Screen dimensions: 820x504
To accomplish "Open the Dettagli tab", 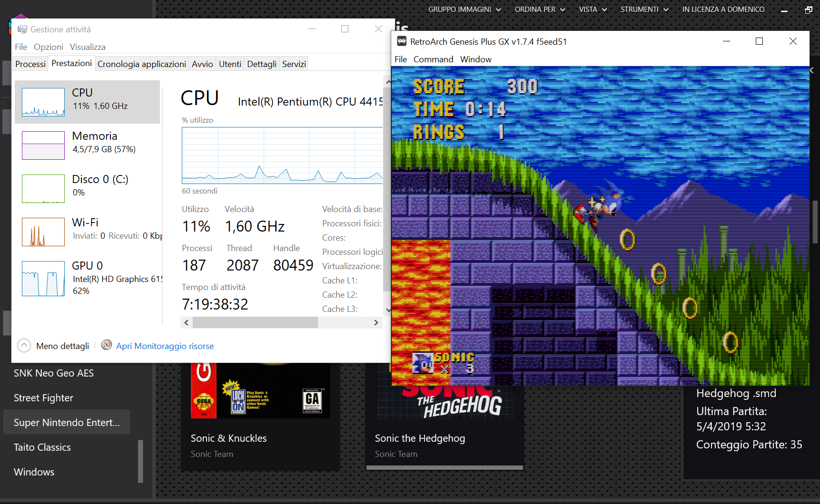I will [x=262, y=64].
